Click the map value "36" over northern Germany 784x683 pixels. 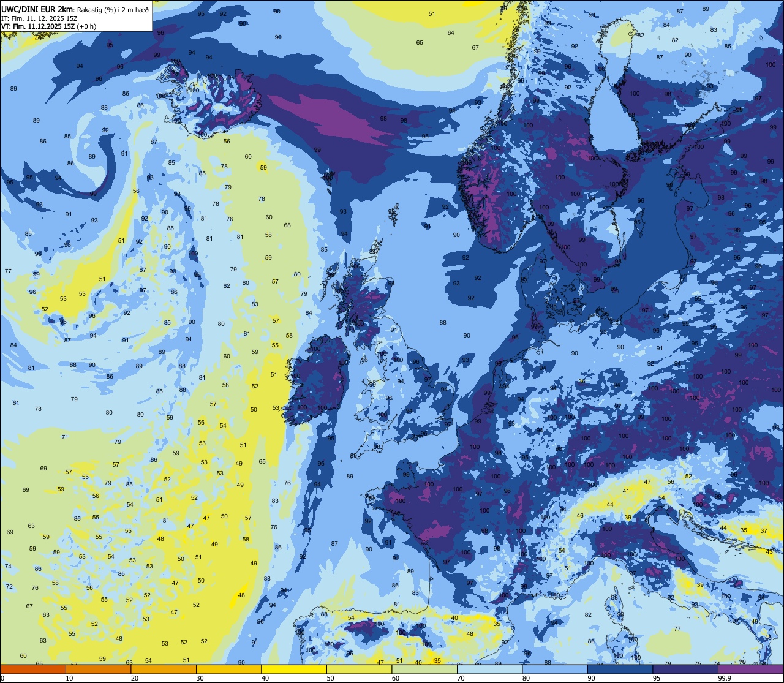point(581,382)
